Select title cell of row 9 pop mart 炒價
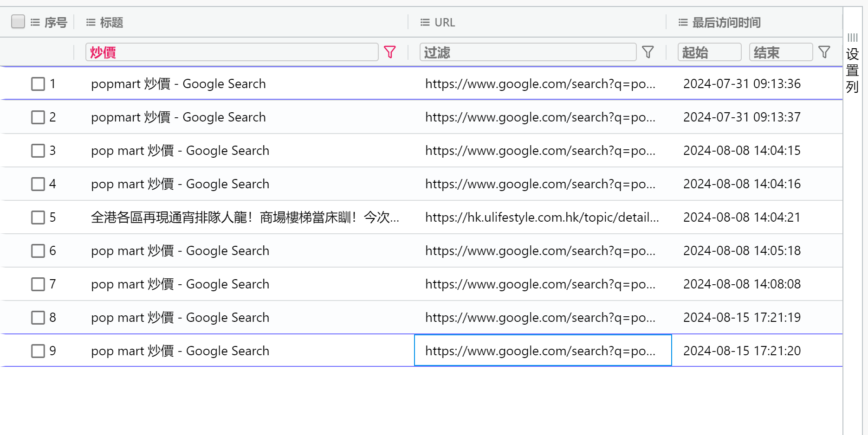This screenshot has width=868, height=435. (180, 351)
